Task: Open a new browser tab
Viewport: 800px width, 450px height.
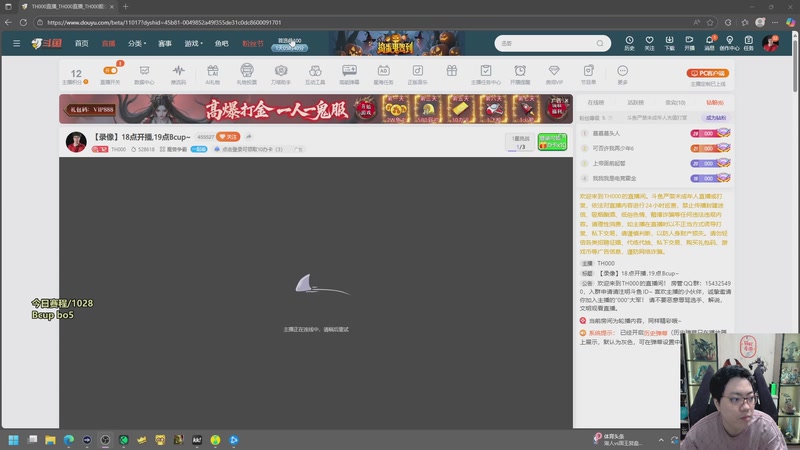Action: (126, 7)
